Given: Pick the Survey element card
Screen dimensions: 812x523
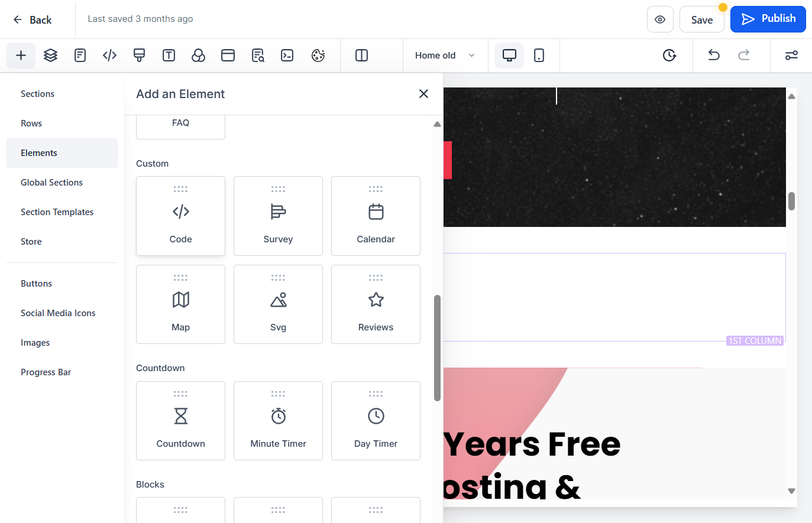Looking at the screenshot, I should point(278,216).
